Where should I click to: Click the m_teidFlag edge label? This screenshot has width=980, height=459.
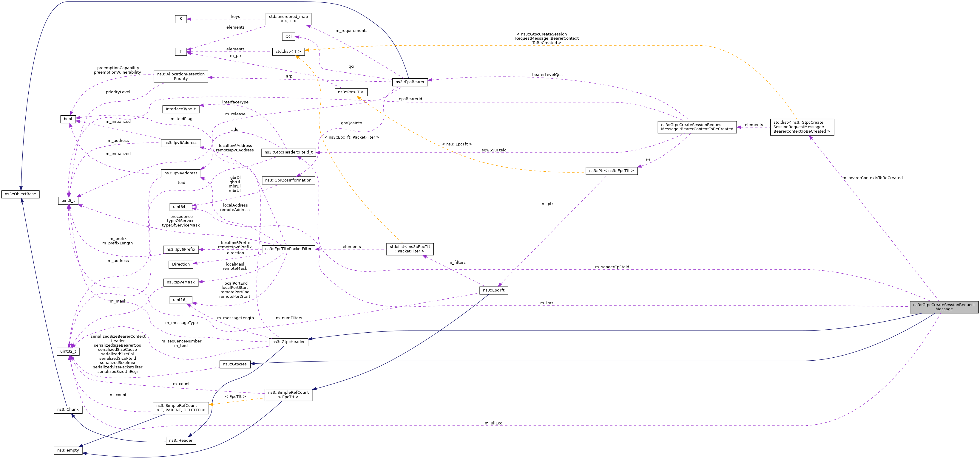pos(181,119)
